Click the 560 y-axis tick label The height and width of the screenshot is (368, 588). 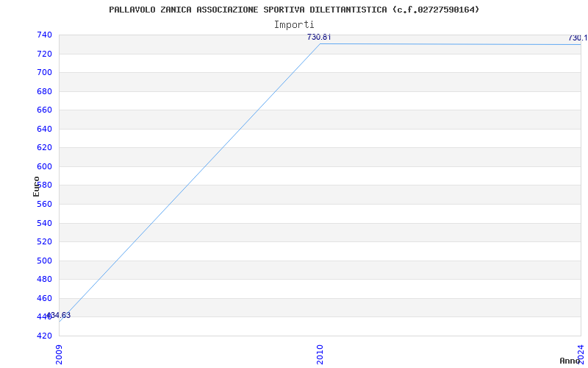(44, 205)
